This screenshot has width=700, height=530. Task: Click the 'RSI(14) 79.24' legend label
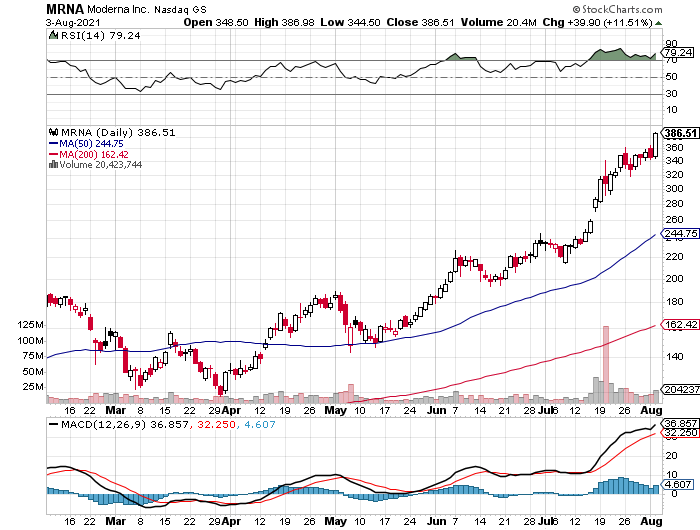tap(100, 35)
